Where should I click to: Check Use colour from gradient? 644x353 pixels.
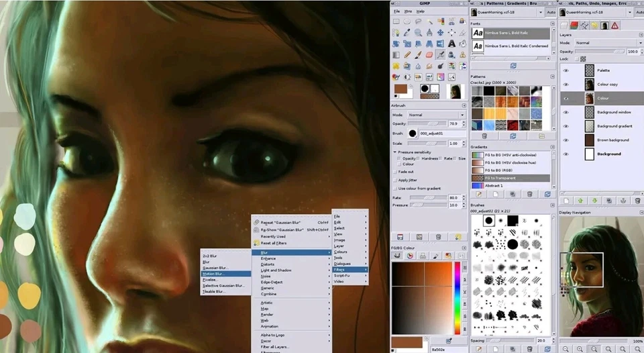(395, 188)
